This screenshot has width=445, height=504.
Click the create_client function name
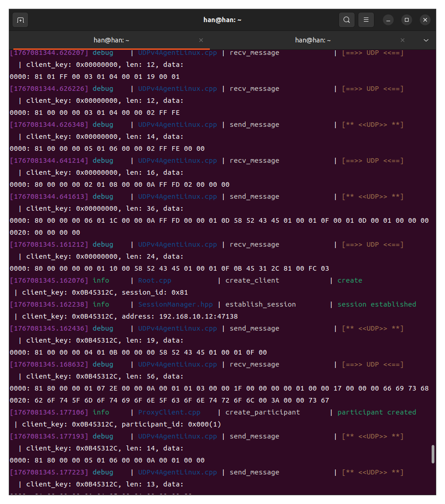252,281
